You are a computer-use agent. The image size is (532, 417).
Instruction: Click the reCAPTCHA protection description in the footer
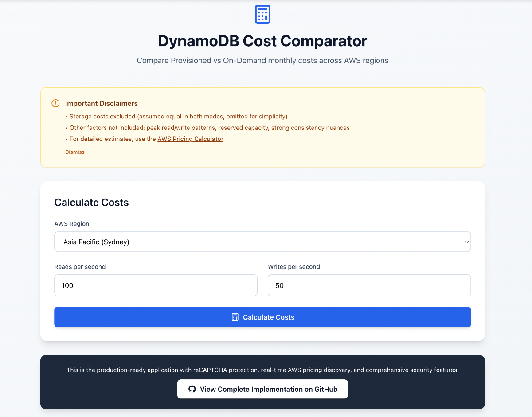[262, 370]
